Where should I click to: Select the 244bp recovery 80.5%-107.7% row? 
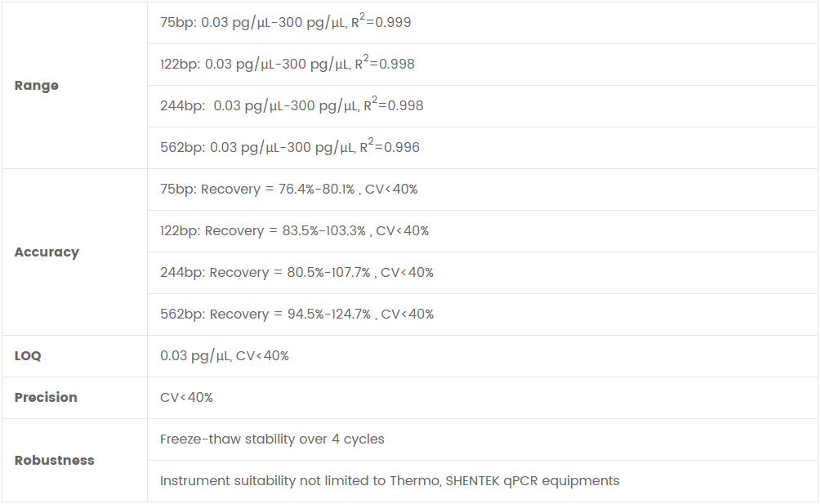click(x=297, y=273)
